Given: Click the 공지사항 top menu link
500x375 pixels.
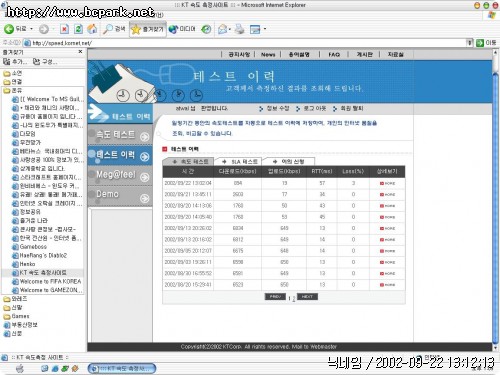Looking at the screenshot, I should click(x=239, y=54).
